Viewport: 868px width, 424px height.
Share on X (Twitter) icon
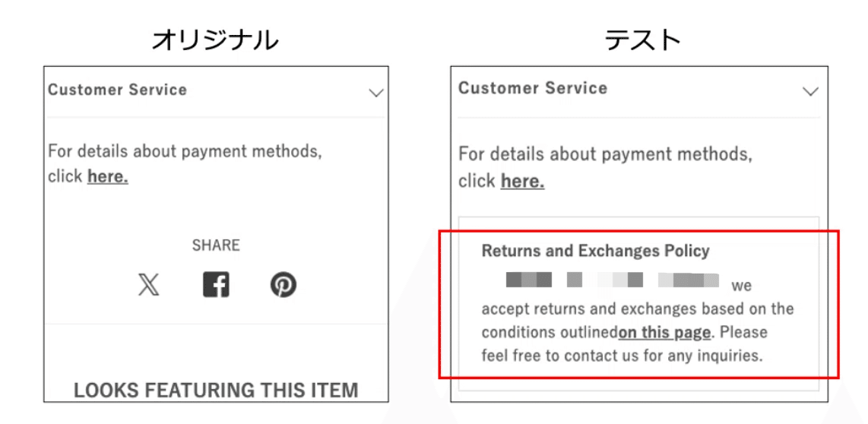point(149,285)
